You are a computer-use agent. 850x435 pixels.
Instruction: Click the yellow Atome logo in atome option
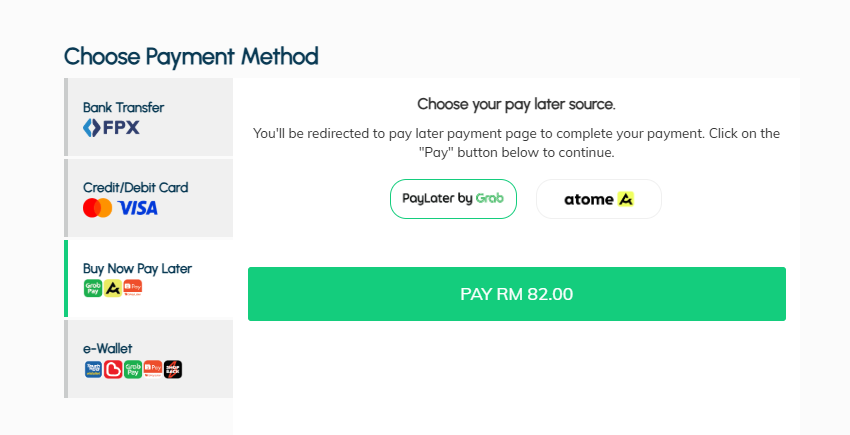point(626,199)
